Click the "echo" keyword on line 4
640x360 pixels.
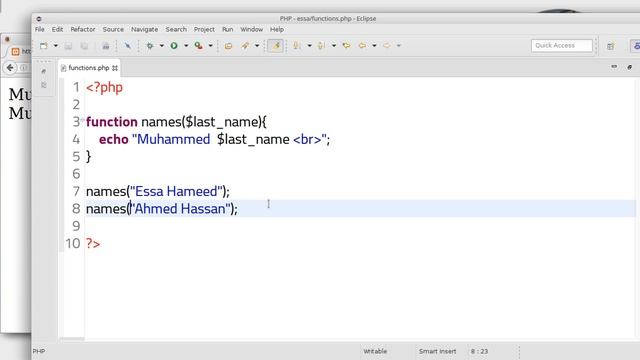[113, 139]
